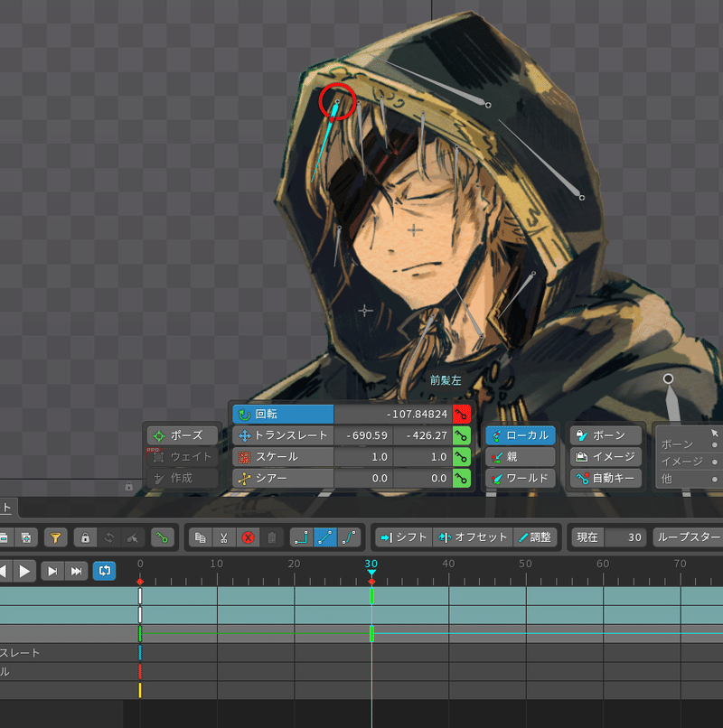Click frame 60 on the timeline ruler
Viewport: 723px width, 728px height.
coord(603,564)
